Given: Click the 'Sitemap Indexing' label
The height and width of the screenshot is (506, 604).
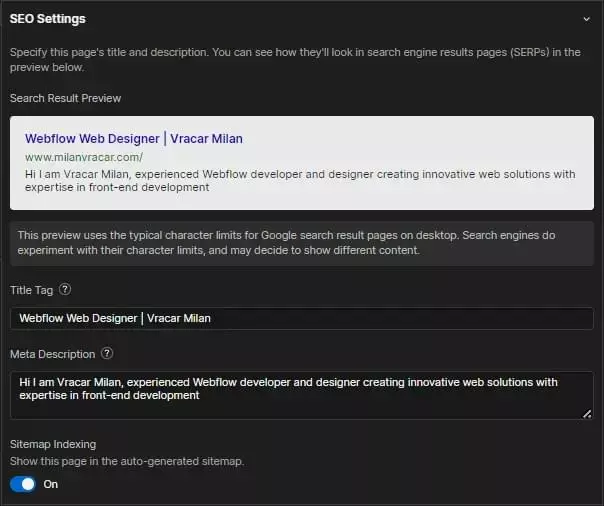Looking at the screenshot, I should pyautogui.click(x=53, y=444).
